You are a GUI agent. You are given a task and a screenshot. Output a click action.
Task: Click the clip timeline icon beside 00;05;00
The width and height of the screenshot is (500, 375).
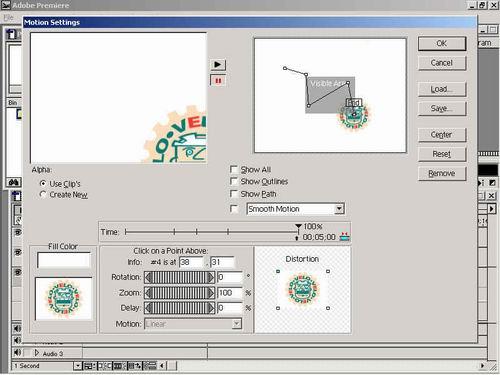[344, 237]
